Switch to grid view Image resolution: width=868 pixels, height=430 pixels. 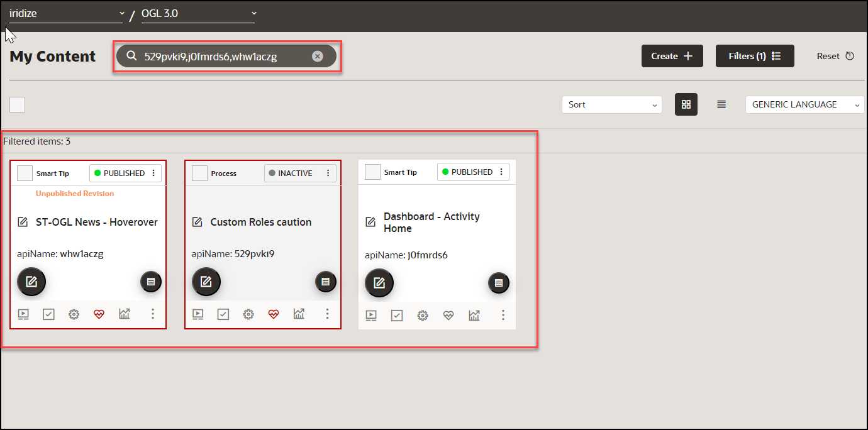point(686,104)
